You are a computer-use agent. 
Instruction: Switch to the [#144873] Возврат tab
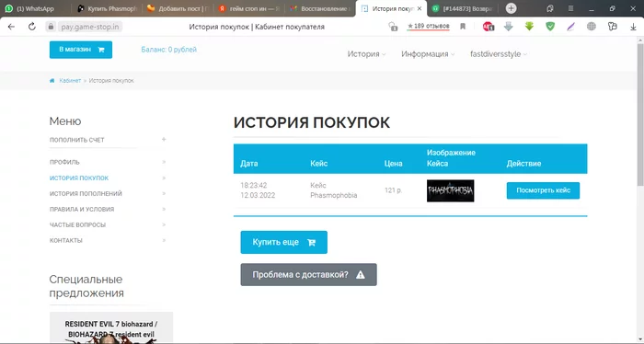click(x=462, y=8)
